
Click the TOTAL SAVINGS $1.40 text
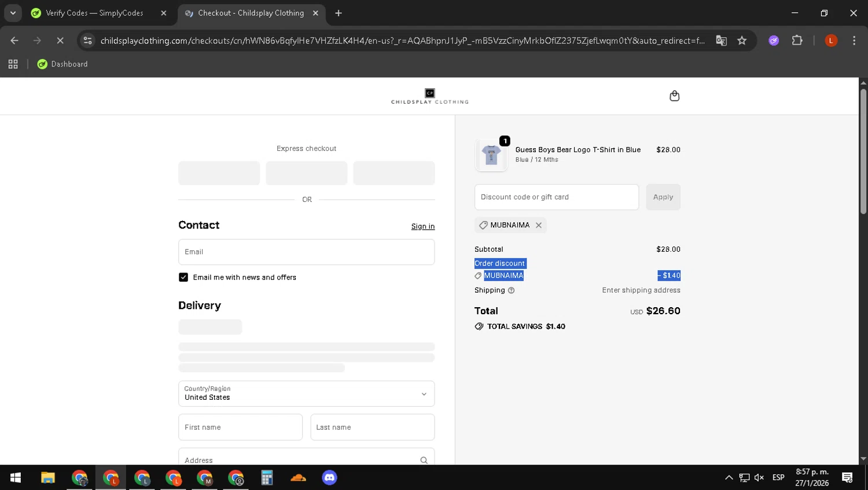[526, 327]
